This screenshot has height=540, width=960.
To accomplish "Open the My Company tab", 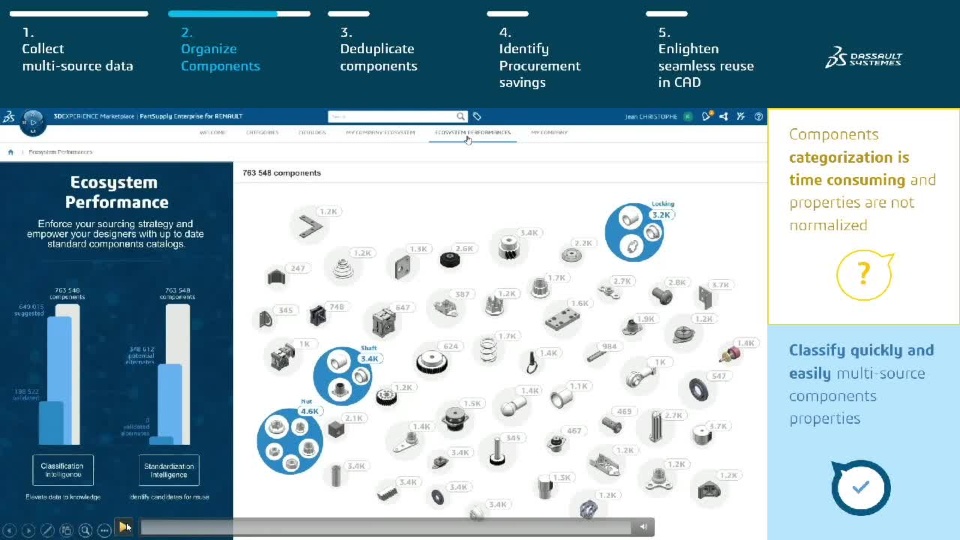I will [x=549, y=132].
